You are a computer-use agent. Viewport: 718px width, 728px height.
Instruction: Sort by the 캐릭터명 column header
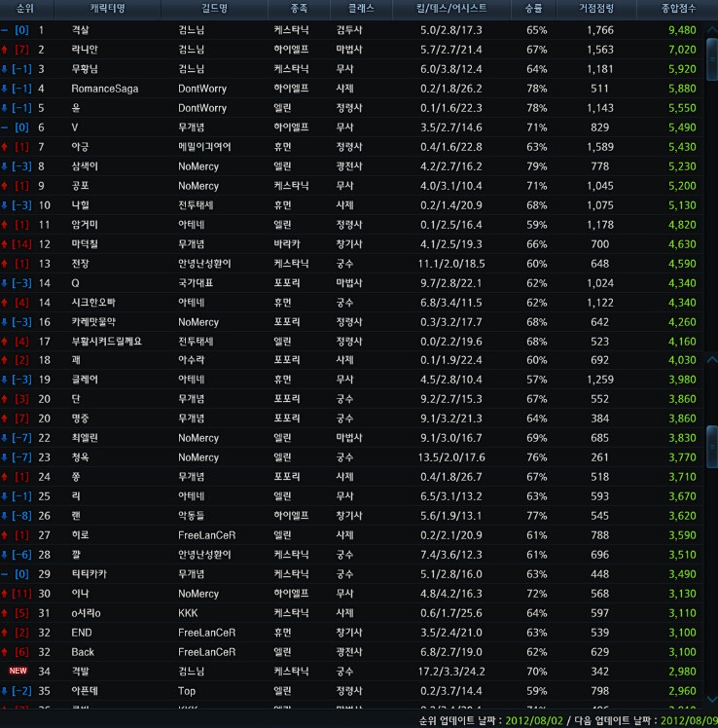(x=107, y=10)
